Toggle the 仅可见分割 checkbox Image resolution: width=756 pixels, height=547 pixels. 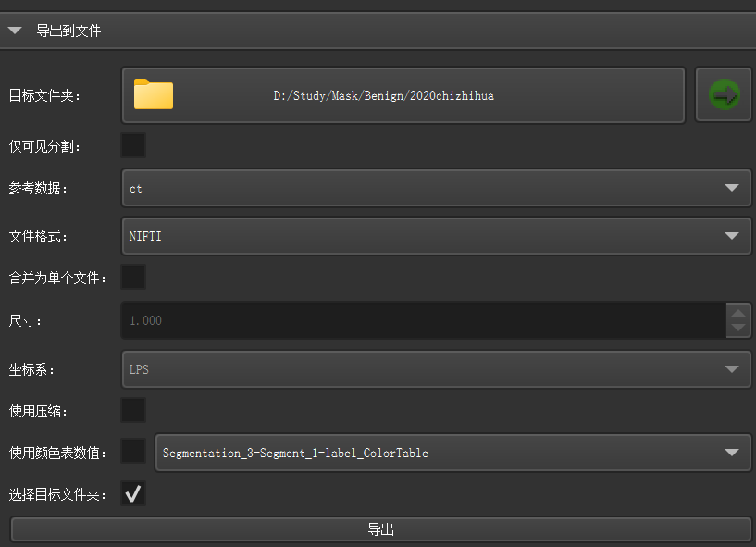(x=133, y=145)
